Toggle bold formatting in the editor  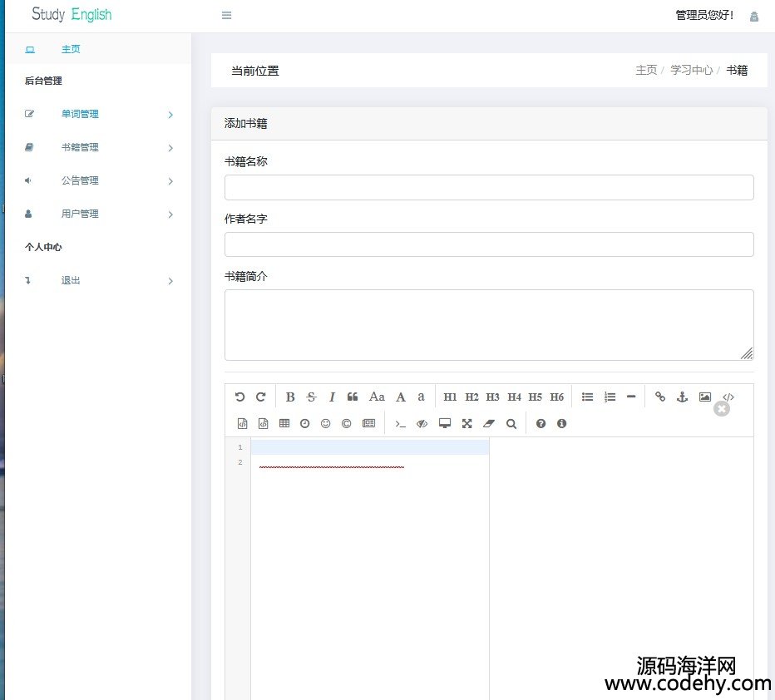tap(290, 397)
